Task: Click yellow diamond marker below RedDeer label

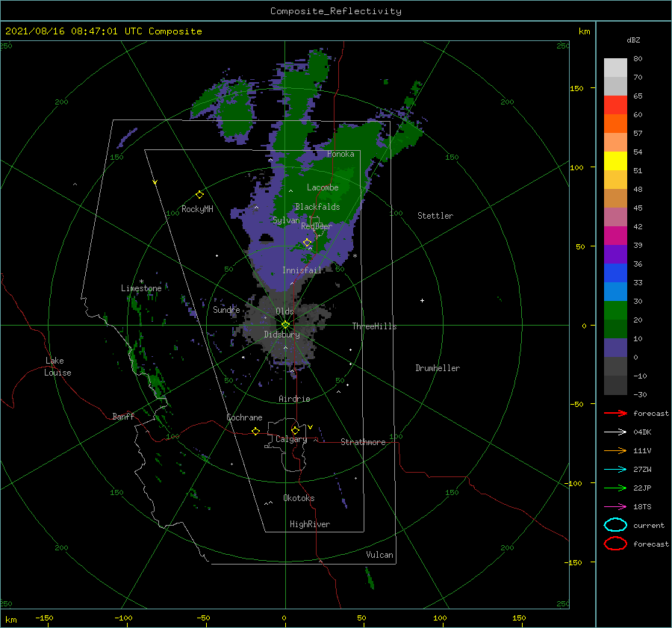Action: pyautogui.click(x=307, y=243)
